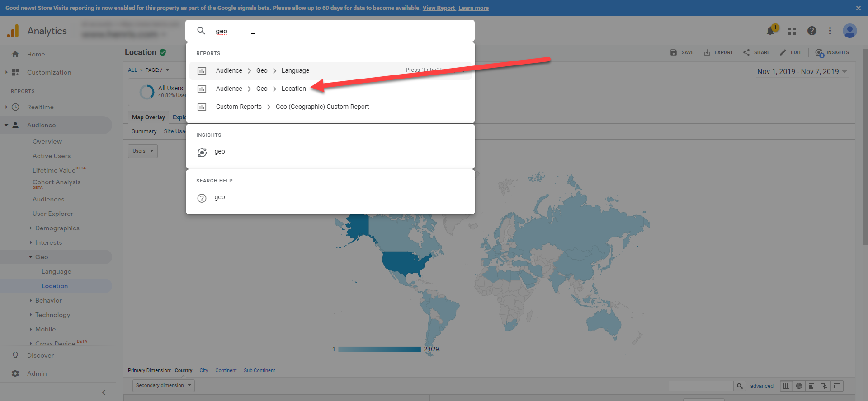
Task: Set primary dimension to City
Action: click(x=204, y=370)
